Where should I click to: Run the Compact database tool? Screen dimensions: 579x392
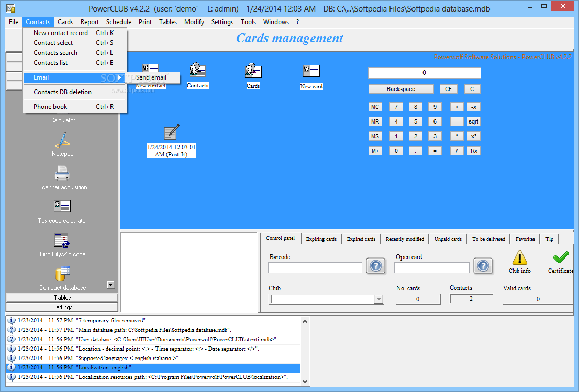pos(62,274)
